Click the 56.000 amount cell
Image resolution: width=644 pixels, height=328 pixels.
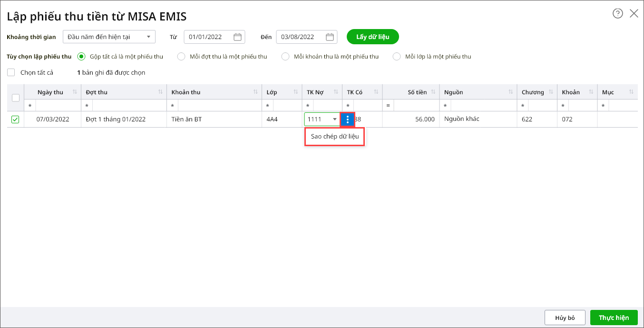[411, 119]
